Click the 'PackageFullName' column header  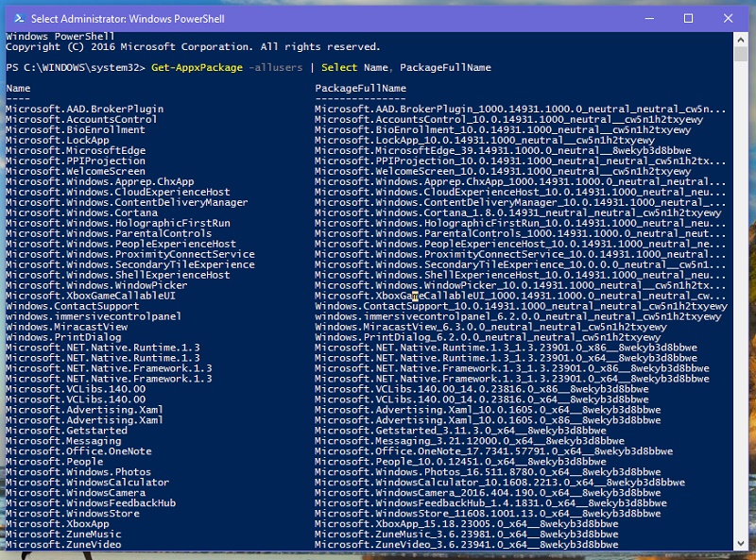[360, 88]
